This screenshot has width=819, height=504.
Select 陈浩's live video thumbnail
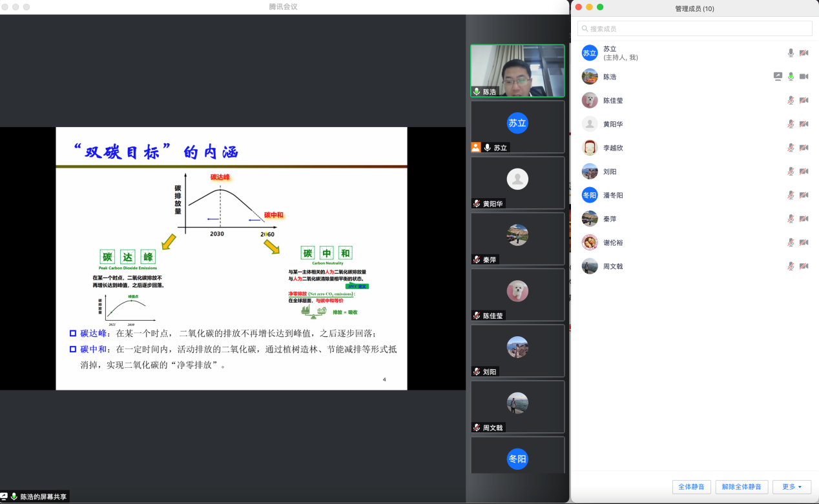tap(517, 70)
